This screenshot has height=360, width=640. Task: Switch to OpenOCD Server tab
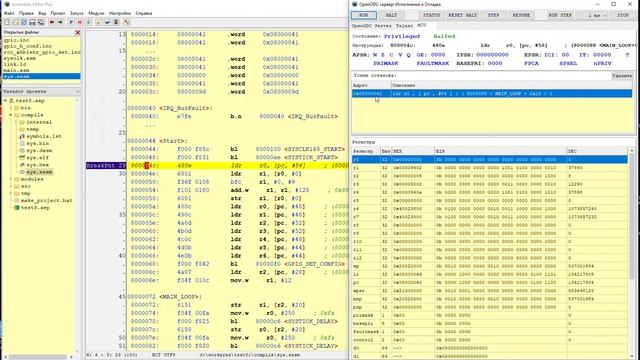(371, 25)
